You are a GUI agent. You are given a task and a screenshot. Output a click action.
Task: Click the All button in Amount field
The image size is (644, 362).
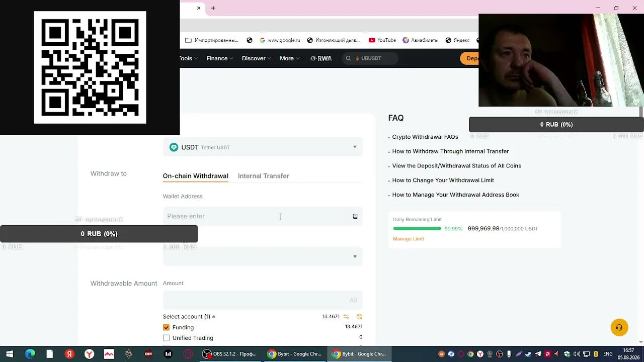(x=353, y=300)
